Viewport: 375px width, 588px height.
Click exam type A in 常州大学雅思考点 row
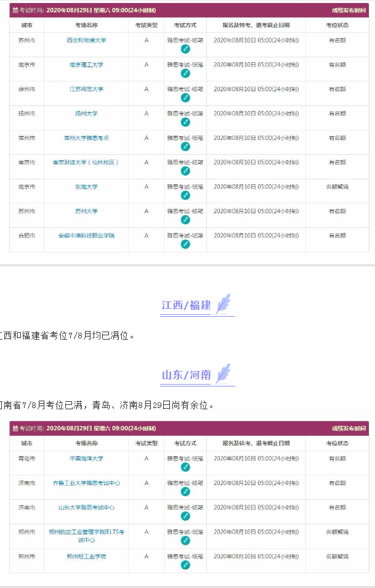[146, 138]
